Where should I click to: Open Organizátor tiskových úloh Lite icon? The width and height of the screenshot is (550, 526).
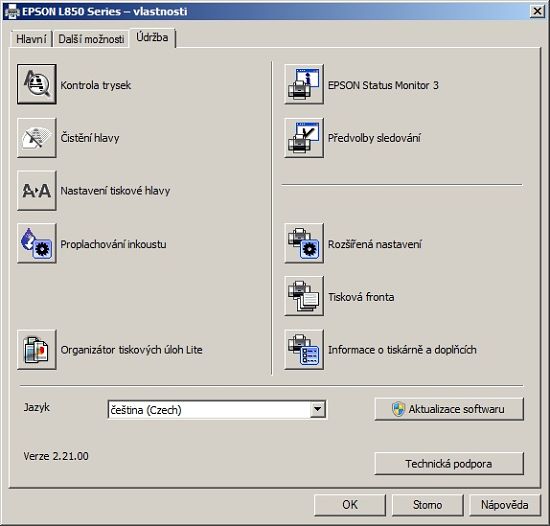pyautogui.click(x=37, y=350)
